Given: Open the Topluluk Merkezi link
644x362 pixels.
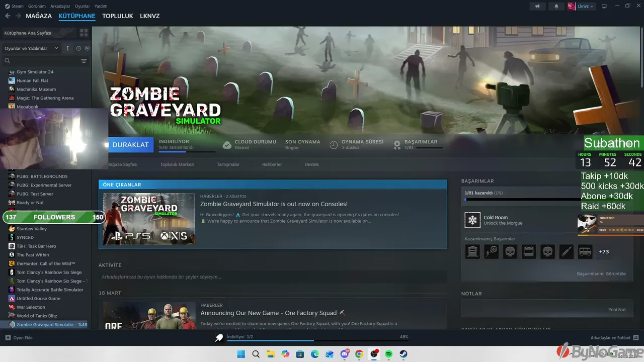Looking at the screenshot, I should [x=177, y=164].
